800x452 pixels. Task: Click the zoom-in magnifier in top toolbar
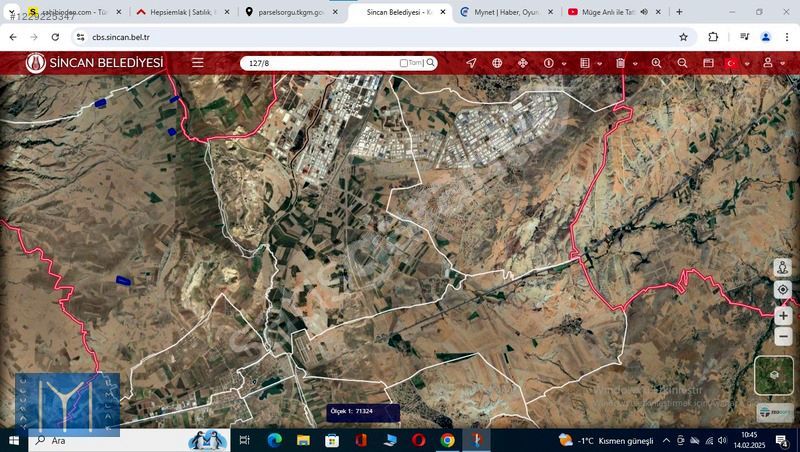pos(656,63)
